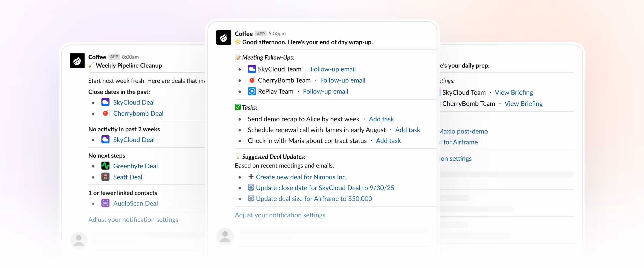Click Coffee app avatar in 8:00am message

coord(77,61)
